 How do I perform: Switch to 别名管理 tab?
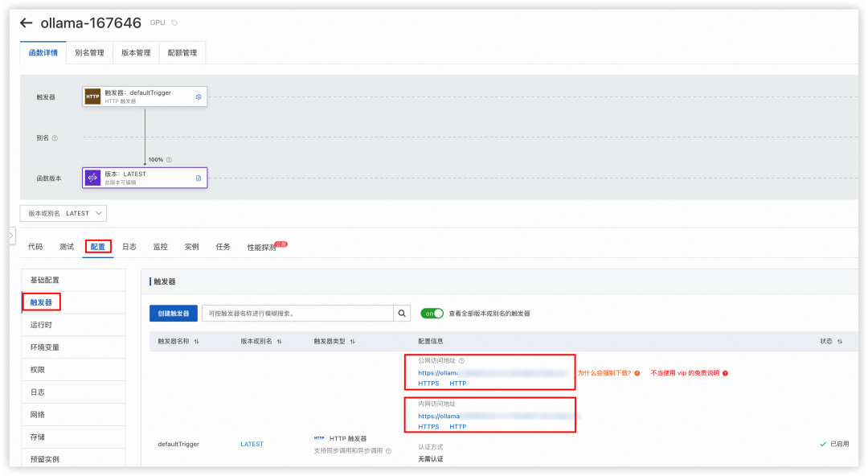(90, 52)
